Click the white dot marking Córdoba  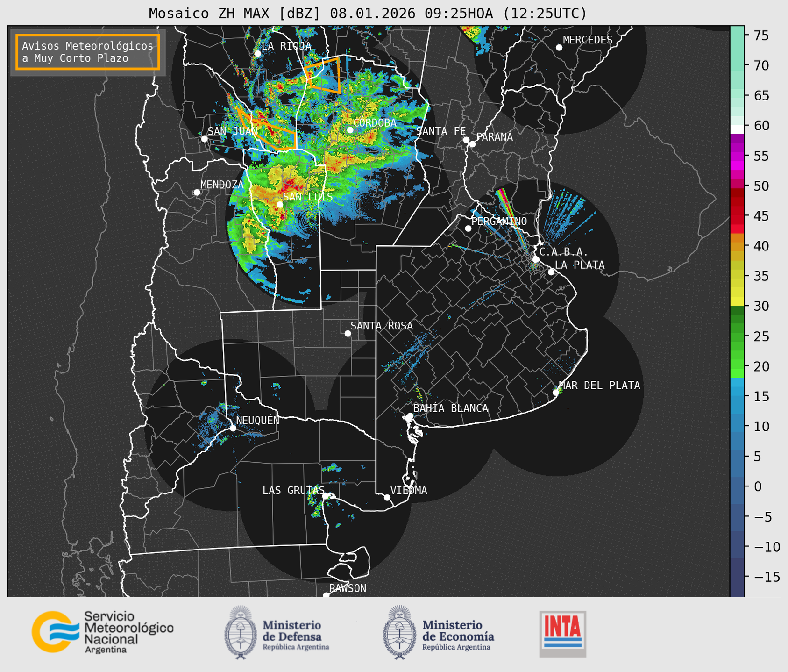tap(350, 130)
